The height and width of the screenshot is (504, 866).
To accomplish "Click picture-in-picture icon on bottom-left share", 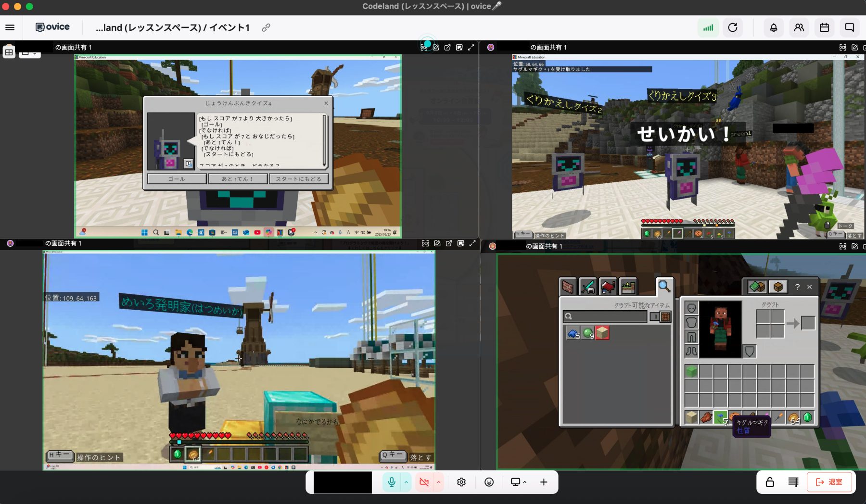I will pos(461,243).
